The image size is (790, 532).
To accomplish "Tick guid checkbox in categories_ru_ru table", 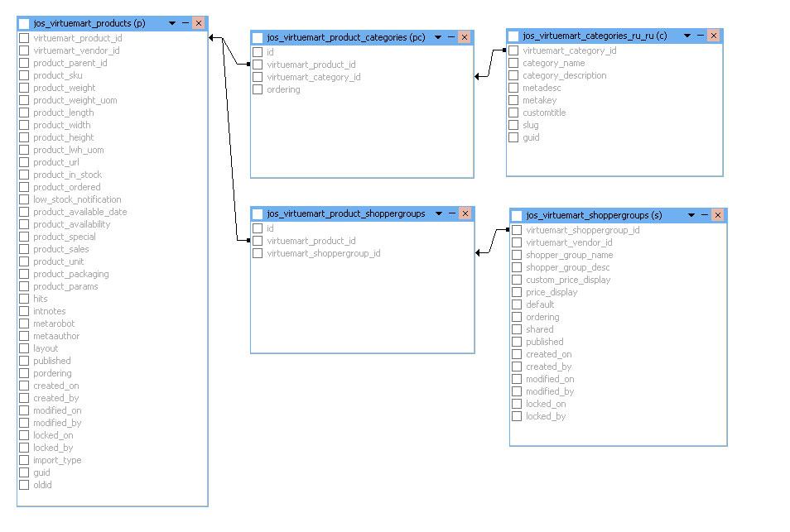I will coord(513,137).
